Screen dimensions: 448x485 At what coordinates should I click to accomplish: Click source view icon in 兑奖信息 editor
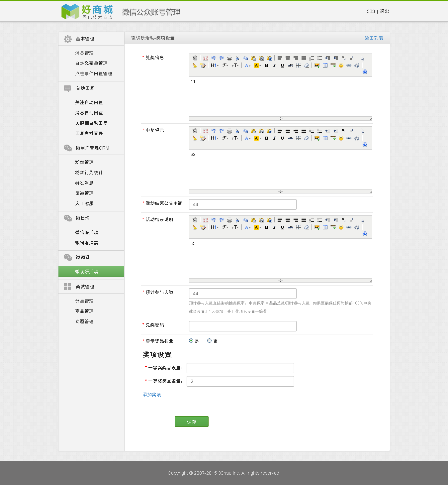195,58
